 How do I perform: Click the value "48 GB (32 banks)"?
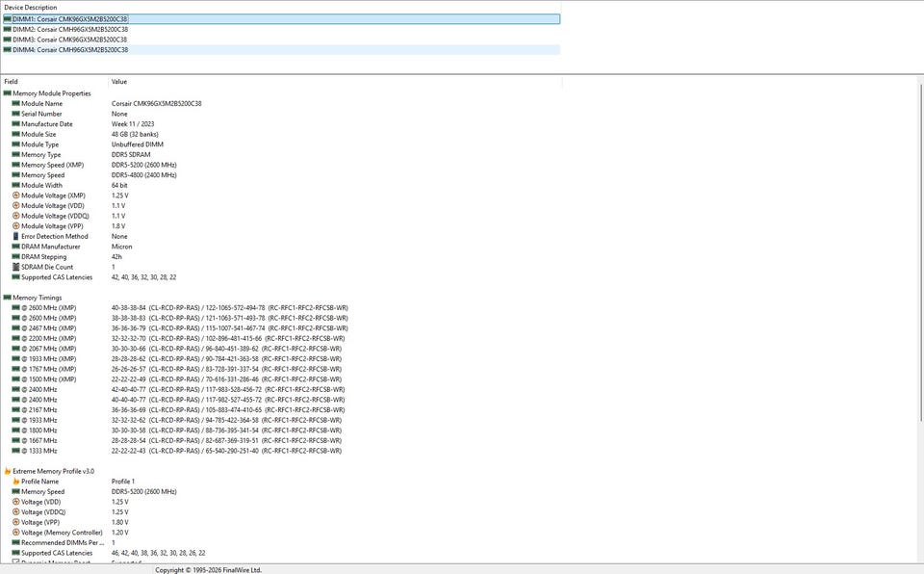coord(135,135)
